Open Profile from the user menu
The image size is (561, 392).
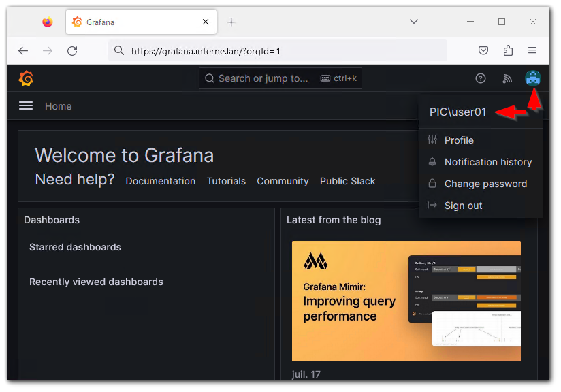pos(481,140)
